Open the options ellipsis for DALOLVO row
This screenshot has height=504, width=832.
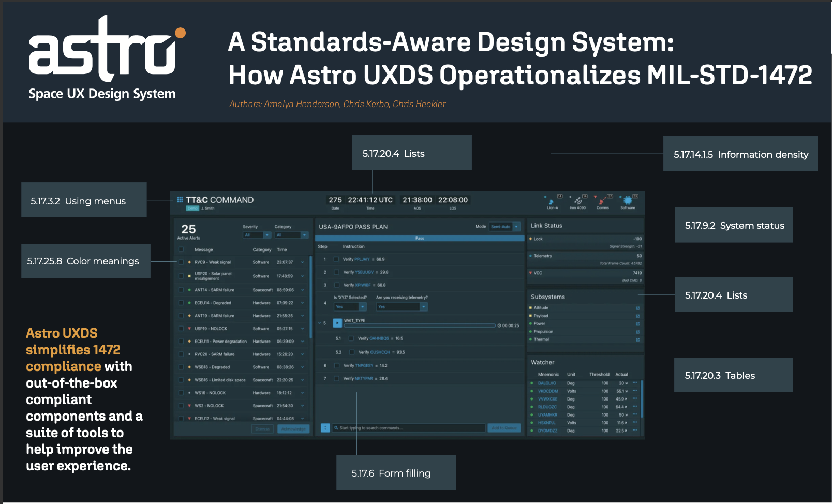635,383
